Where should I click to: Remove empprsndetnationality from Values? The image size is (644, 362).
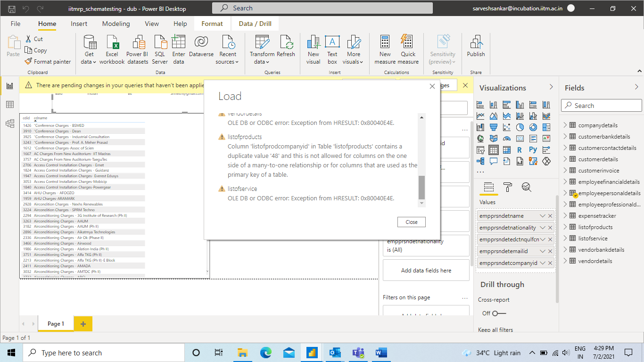[550, 228]
